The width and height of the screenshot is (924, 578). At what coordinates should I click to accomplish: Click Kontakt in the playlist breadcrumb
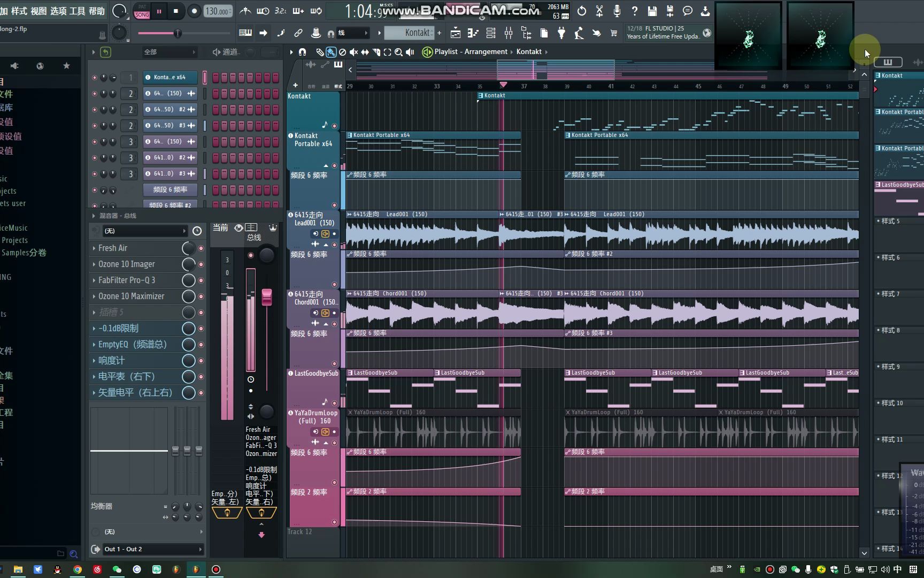[529, 51]
